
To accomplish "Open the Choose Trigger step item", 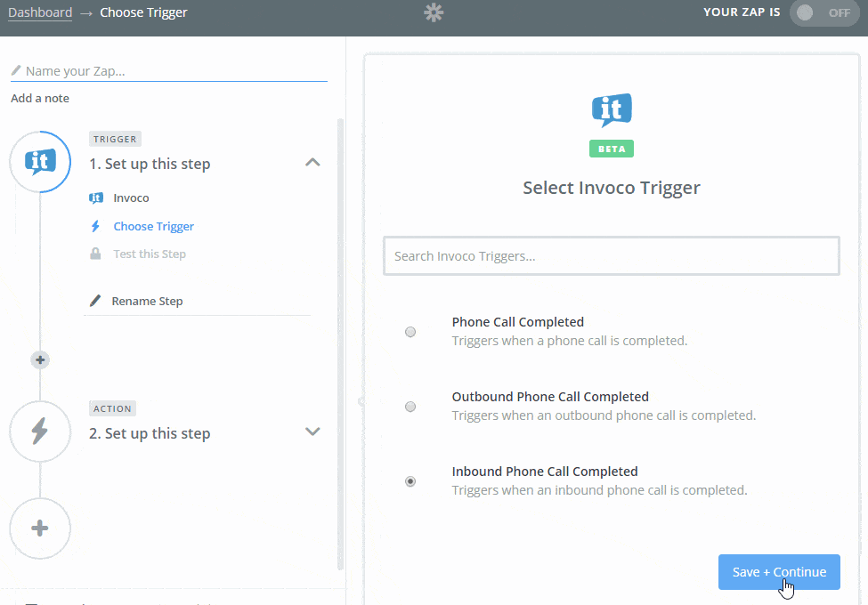I will [x=154, y=226].
